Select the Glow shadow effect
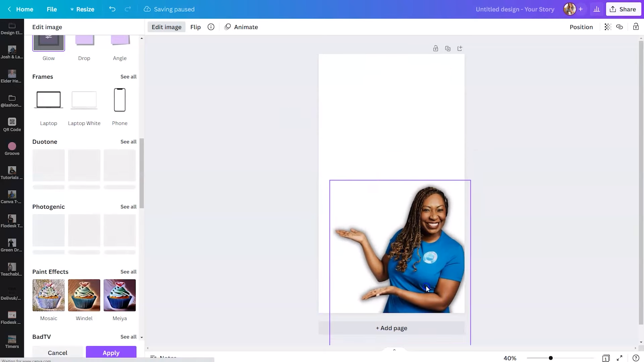 click(49, 44)
